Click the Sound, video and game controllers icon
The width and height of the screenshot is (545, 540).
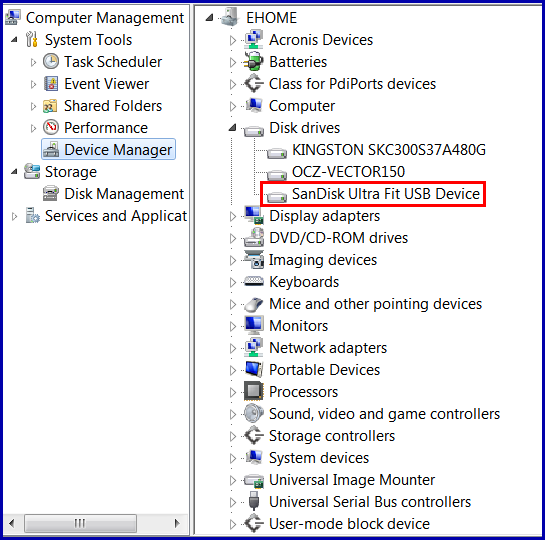coord(254,413)
